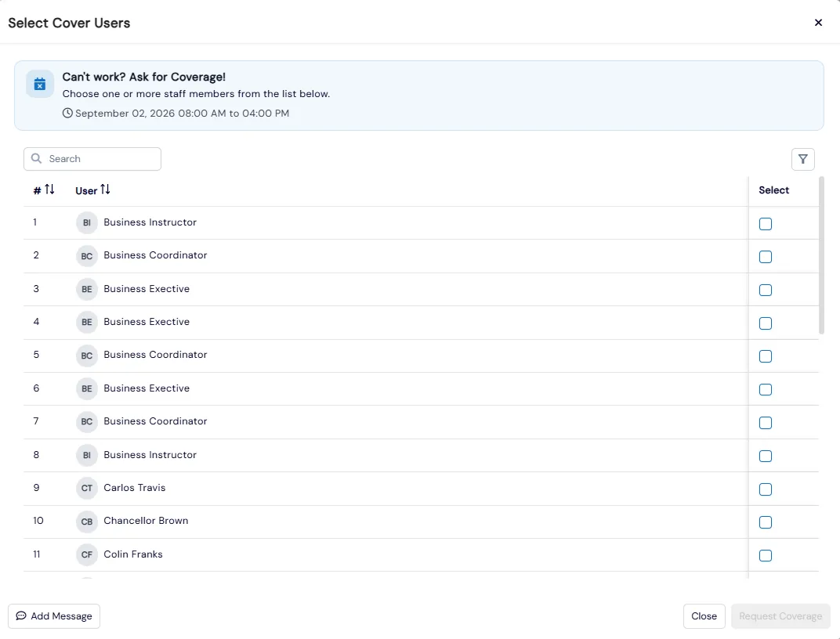Click row number 11 in the table
The height and width of the screenshot is (639, 840).
click(36, 554)
